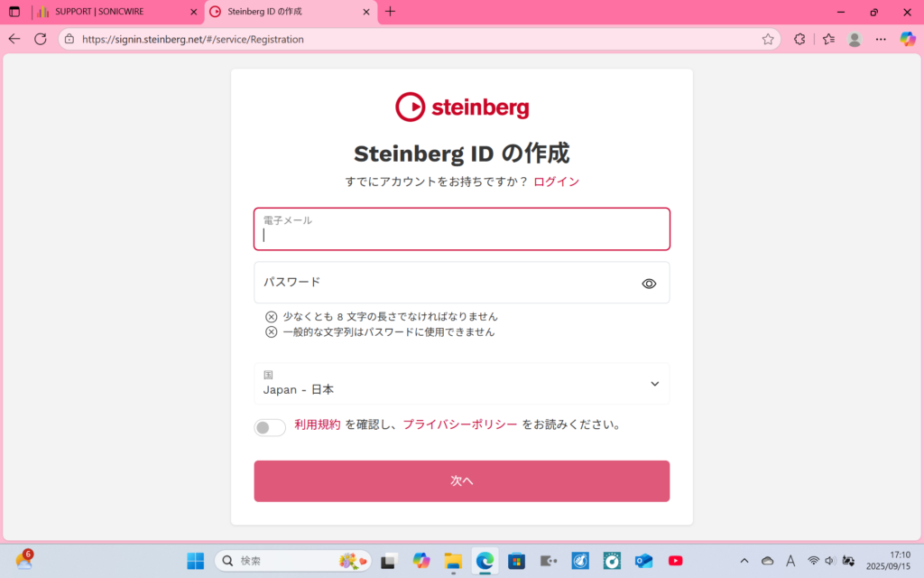This screenshot has width=924, height=578.
Task: Open the Copilot icon in browser toolbar
Action: tap(908, 39)
